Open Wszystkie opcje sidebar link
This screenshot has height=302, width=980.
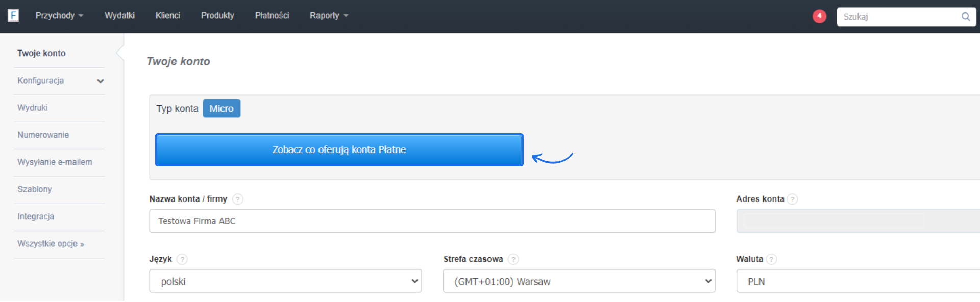coord(51,244)
